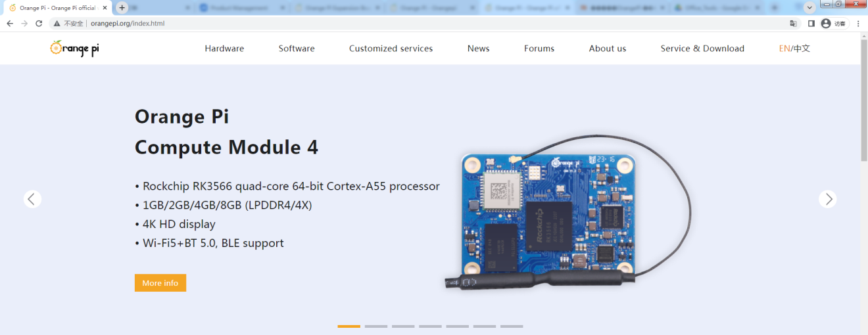Screen dimensions: 868x335
Task: Open Service & Download menu
Action: pyautogui.click(x=702, y=49)
